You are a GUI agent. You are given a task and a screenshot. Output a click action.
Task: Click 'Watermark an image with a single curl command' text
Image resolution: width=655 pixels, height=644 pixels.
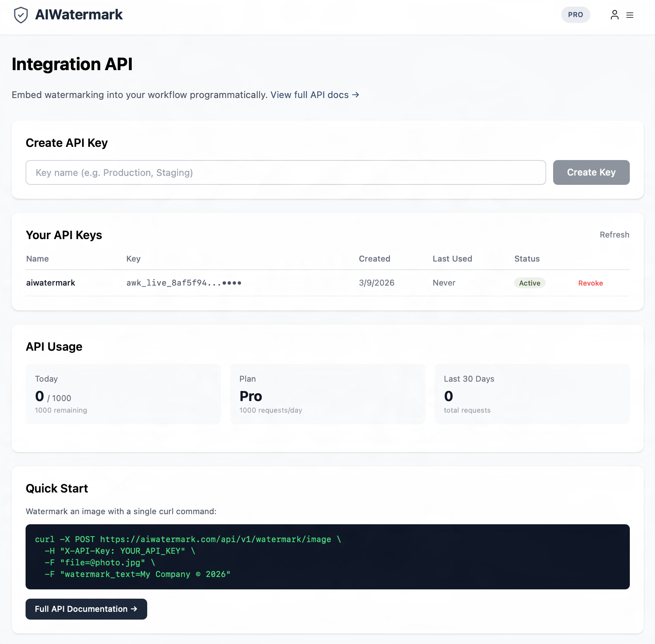[x=121, y=511]
